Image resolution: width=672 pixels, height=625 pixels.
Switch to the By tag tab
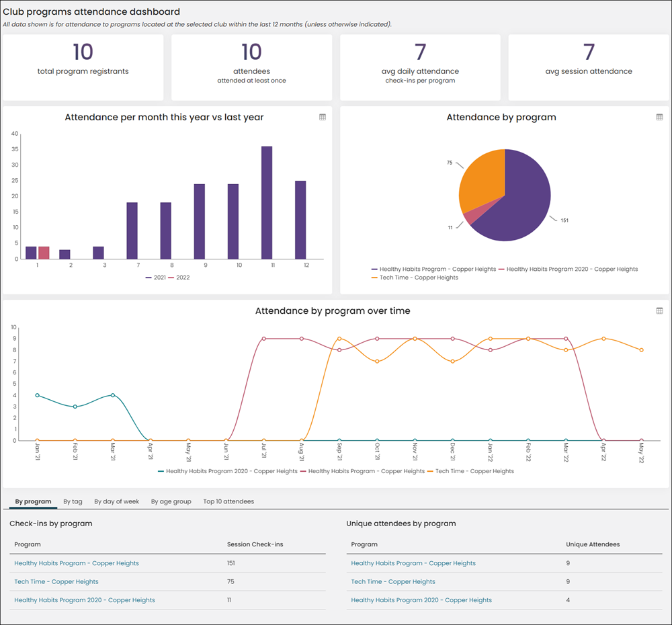(73, 501)
